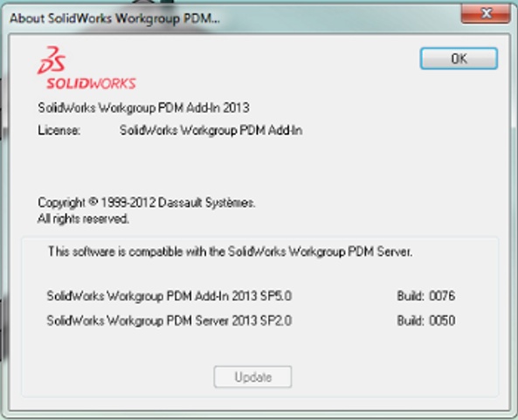Click the Build: label on the Server row
518x420 pixels.
point(411,320)
